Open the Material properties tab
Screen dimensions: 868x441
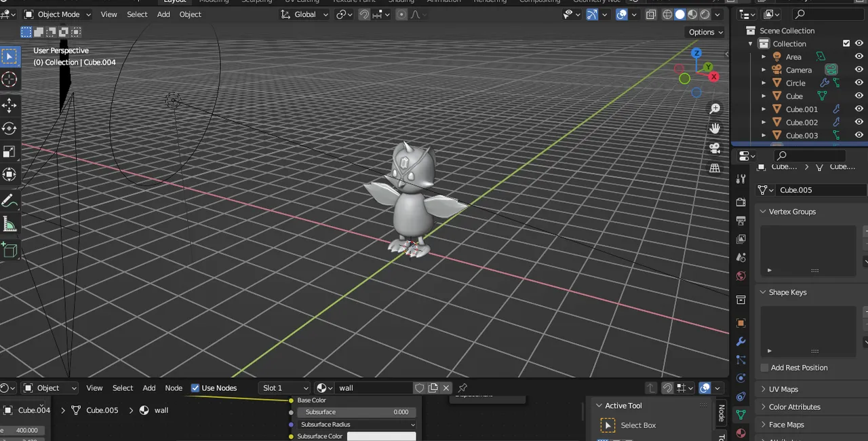741,433
